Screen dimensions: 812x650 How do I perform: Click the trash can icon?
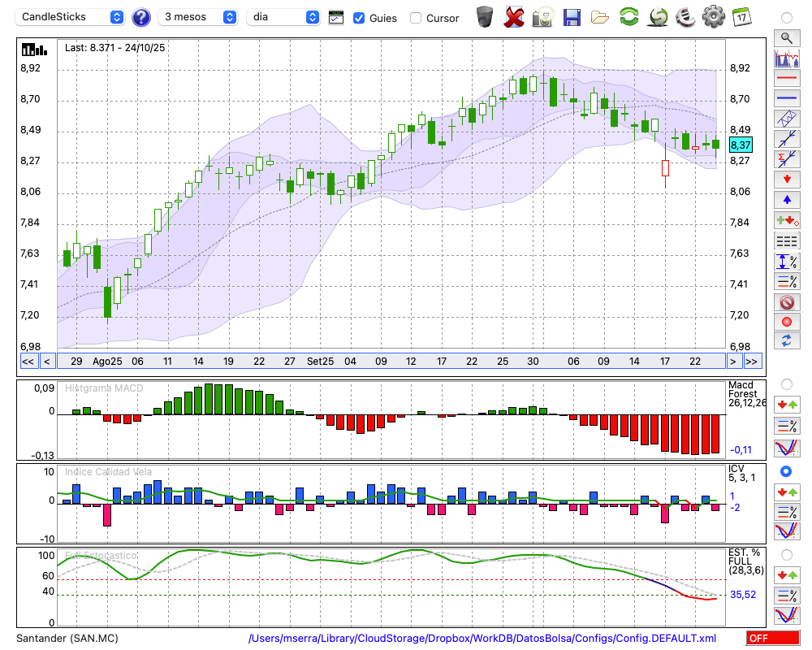click(485, 16)
